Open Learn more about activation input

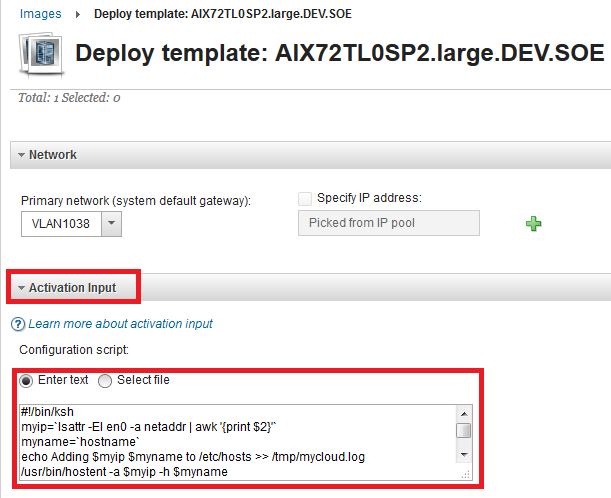click(120, 324)
